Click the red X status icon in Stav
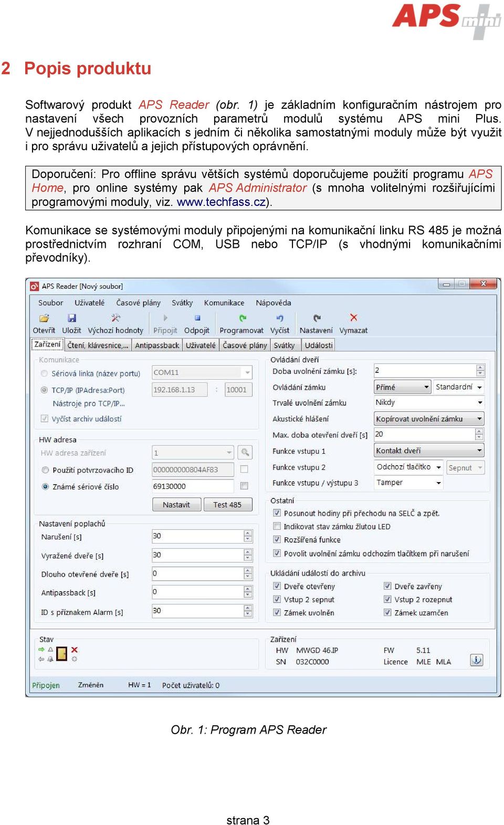 75,650
